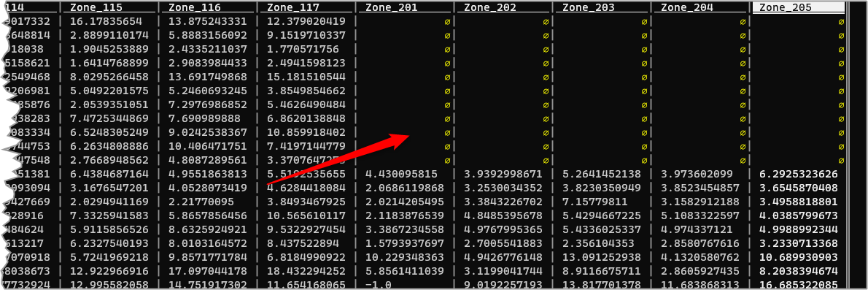868x290 pixels.
Task: Click the 18.432294252 entry
Action: [x=306, y=271]
